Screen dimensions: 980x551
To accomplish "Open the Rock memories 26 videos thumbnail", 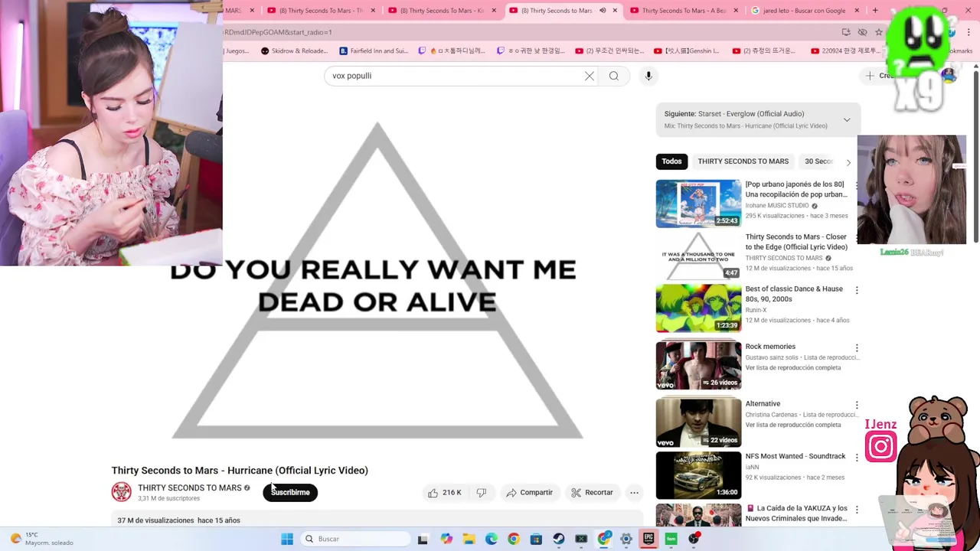I will pyautogui.click(x=698, y=365).
